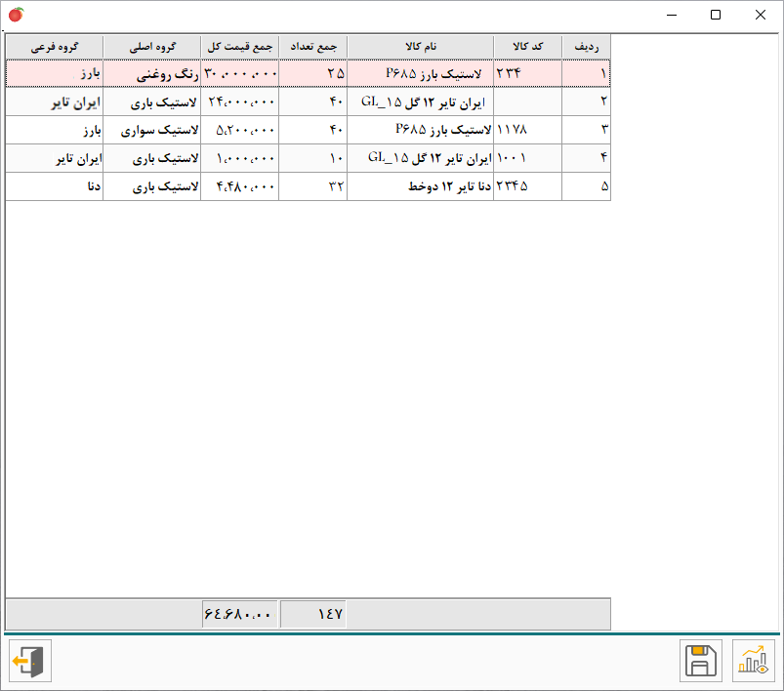Click لاستیک باری in row ۲

pos(152,102)
